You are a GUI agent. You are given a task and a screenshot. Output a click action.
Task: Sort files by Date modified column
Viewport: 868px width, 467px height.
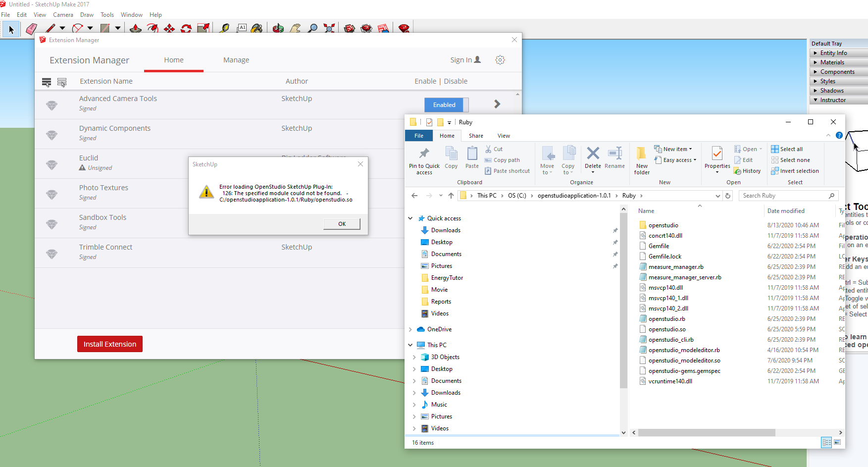[786, 211]
